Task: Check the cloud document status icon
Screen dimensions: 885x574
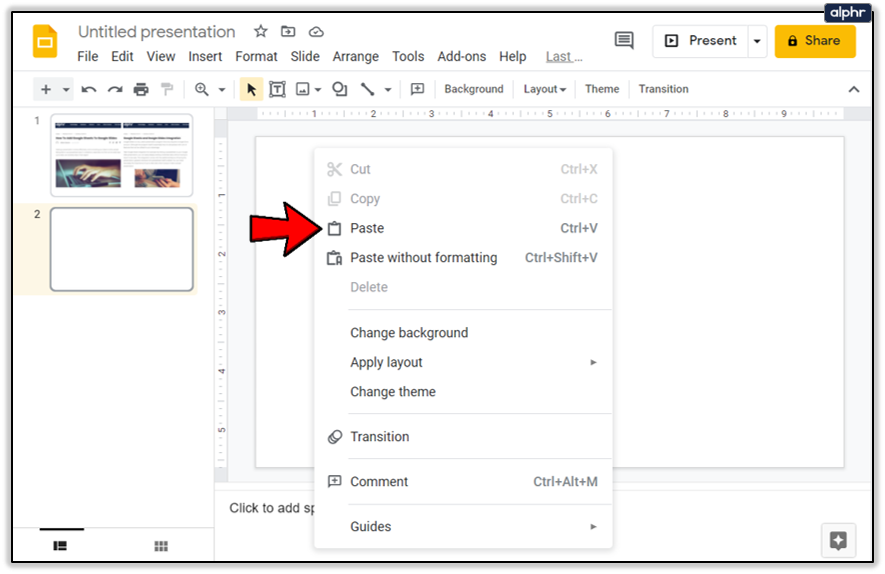Action: point(316,32)
